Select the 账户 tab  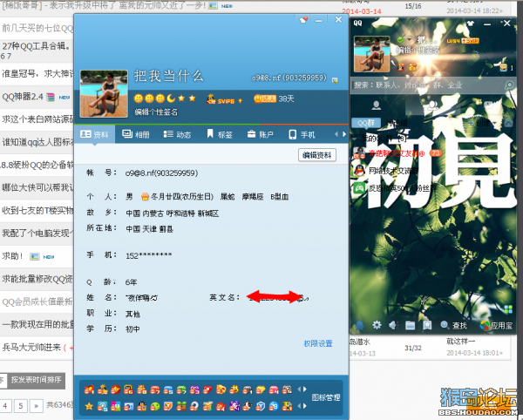pyautogui.click(x=260, y=134)
